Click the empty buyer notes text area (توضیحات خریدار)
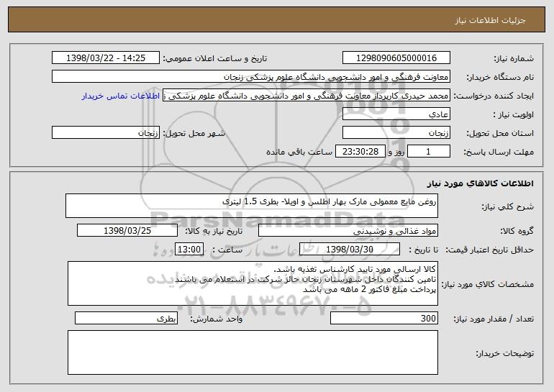This screenshot has height=392, width=554. tap(253, 352)
